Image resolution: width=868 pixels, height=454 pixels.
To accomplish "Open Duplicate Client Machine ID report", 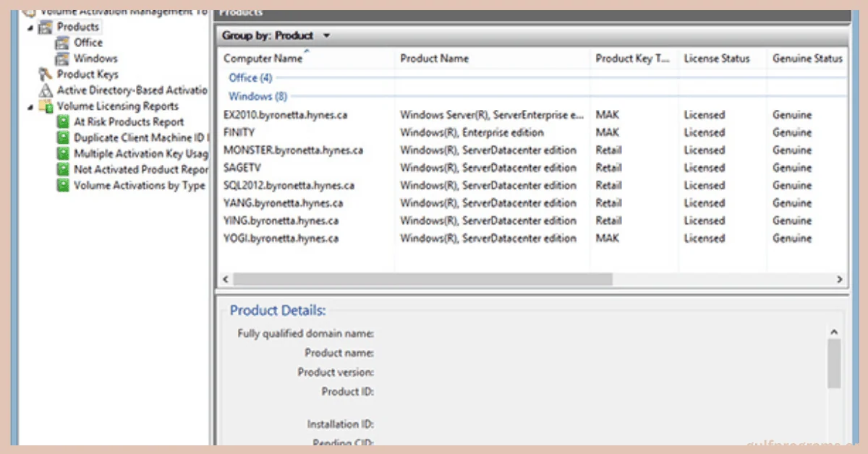I will (x=141, y=138).
